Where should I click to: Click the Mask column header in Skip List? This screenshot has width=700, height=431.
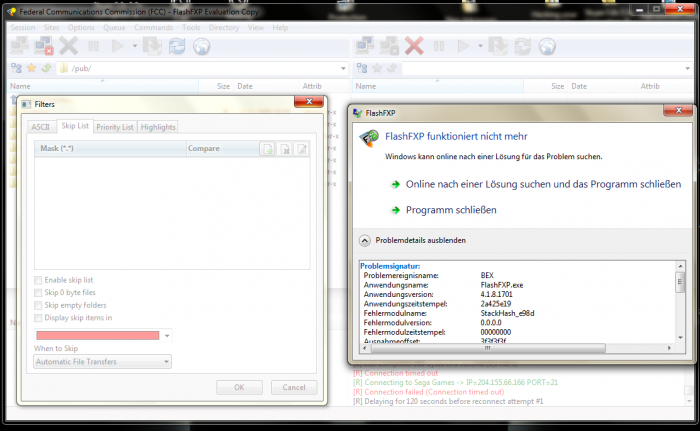110,148
